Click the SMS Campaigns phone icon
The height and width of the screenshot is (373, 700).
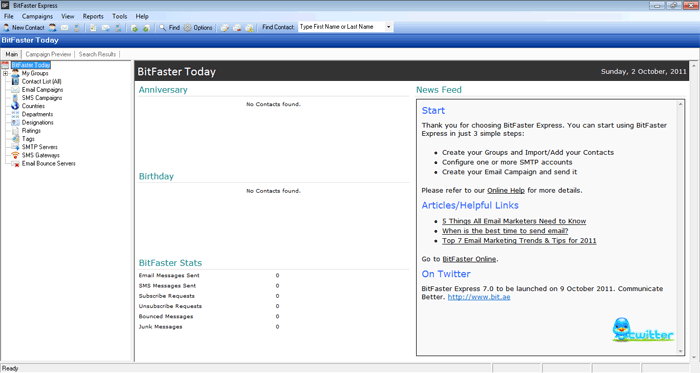click(15, 98)
